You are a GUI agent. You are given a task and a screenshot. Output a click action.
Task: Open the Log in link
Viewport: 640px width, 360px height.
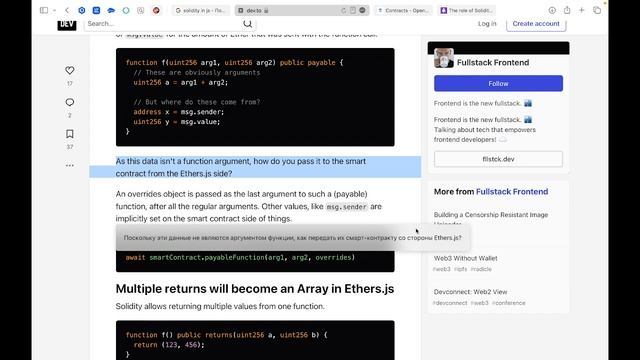(487, 24)
